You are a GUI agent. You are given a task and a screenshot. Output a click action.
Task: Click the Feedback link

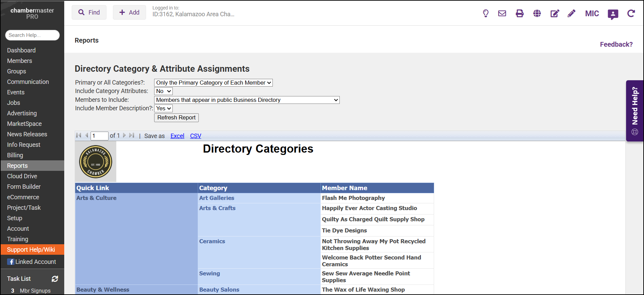click(616, 44)
